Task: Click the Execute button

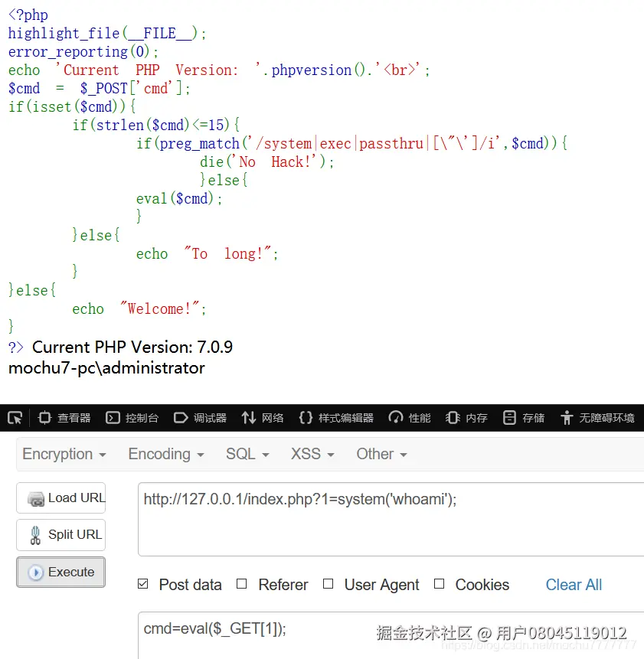Action: pyautogui.click(x=61, y=572)
